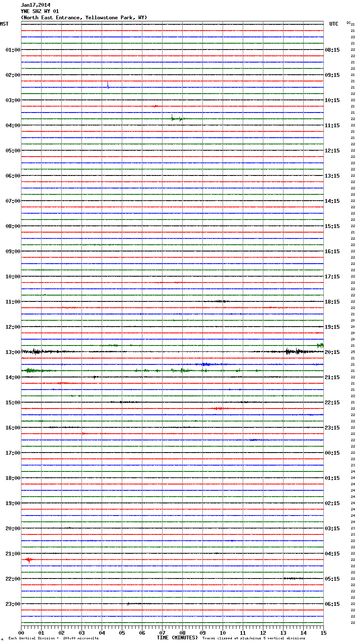Viewport: 357px width, 644px height.
Task: Select the 06:00 MST time label
Action: [13, 176]
